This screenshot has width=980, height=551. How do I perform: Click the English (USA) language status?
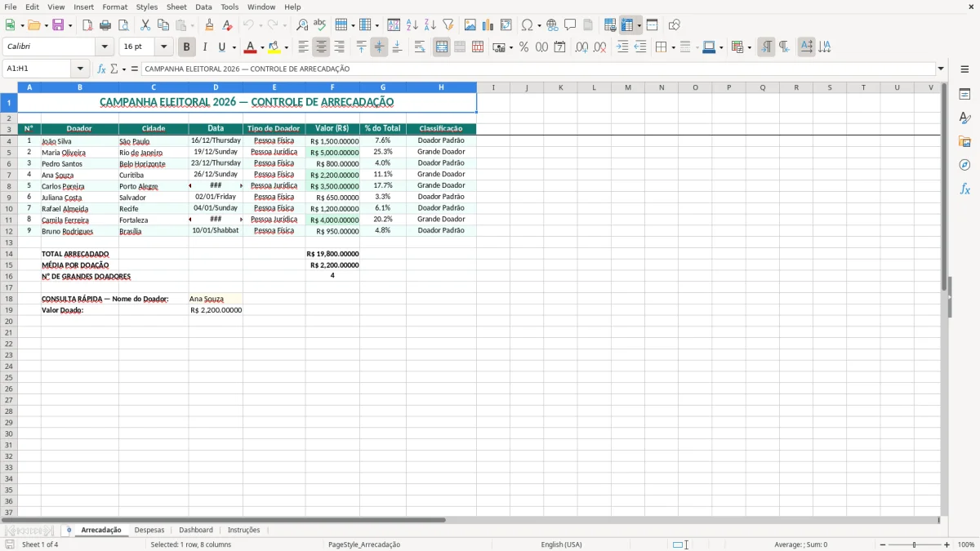point(561,544)
